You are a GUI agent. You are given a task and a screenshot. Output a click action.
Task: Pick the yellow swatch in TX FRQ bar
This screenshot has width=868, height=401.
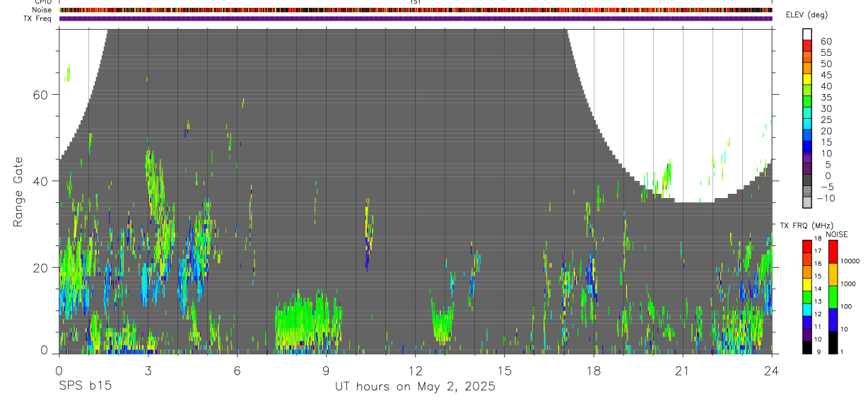click(807, 284)
